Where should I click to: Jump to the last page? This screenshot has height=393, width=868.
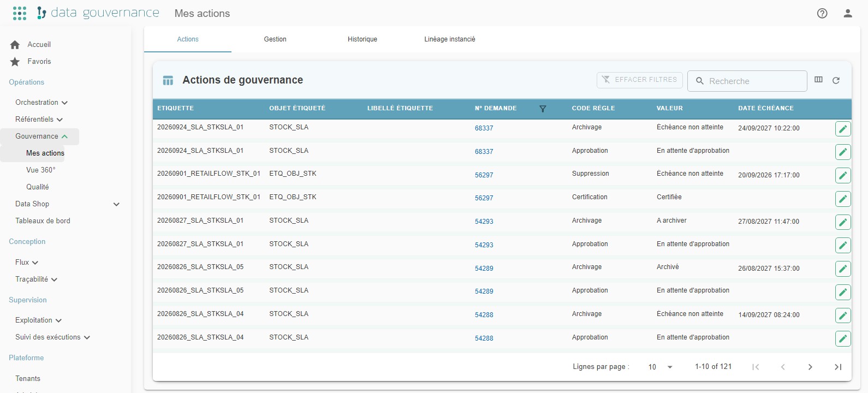point(838,367)
